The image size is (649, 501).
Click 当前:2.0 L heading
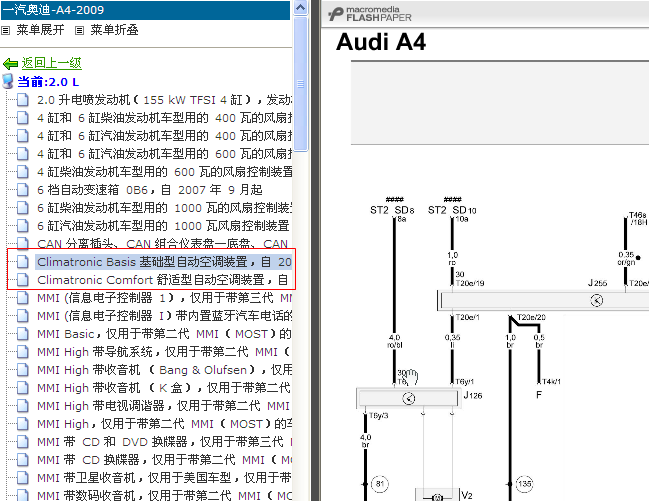coord(48,82)
